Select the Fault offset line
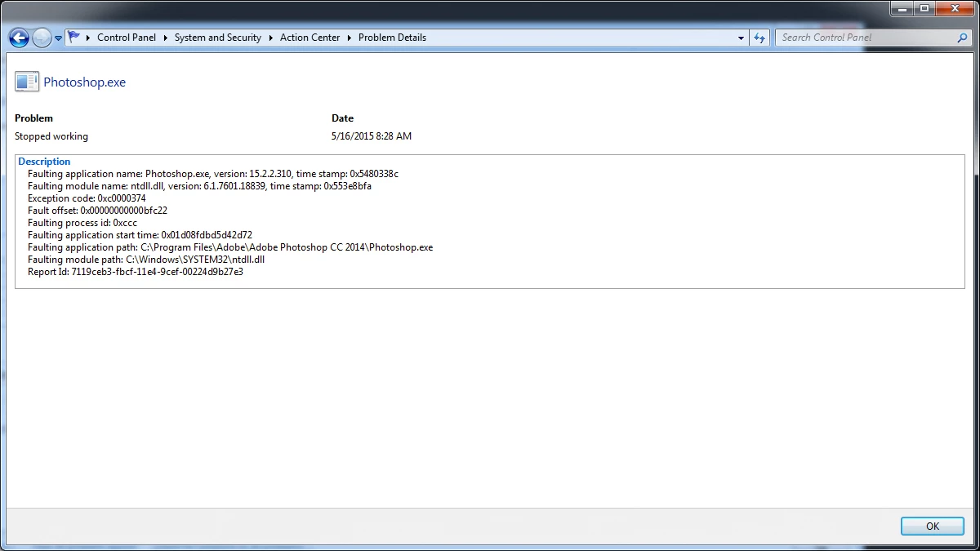Screen dimensions: 980x551 click(97, 211)
